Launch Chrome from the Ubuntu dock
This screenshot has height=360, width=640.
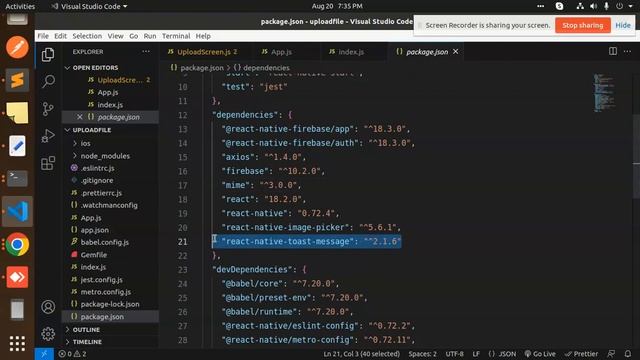pyautogui.click(x=17, y=244)
